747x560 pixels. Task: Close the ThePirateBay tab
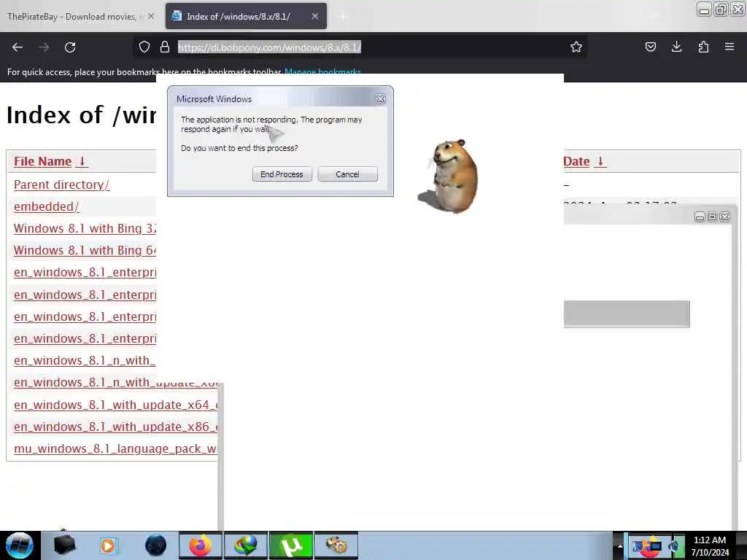pos(150,16)
